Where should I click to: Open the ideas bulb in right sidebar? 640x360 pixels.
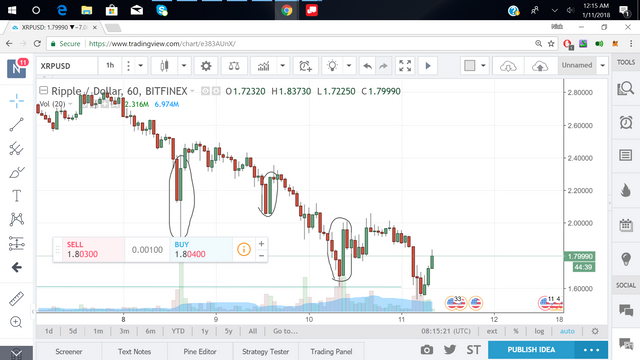tap(626, 259)
